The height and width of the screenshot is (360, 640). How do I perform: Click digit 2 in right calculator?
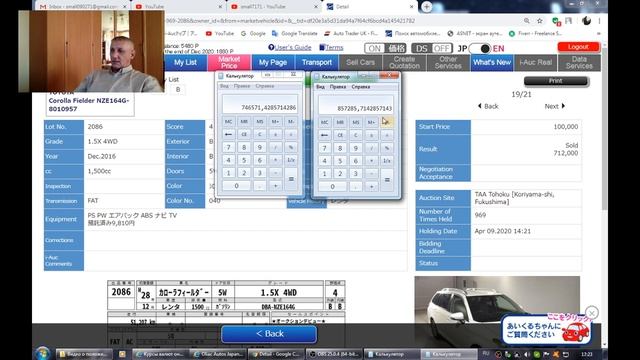[340, 173]
